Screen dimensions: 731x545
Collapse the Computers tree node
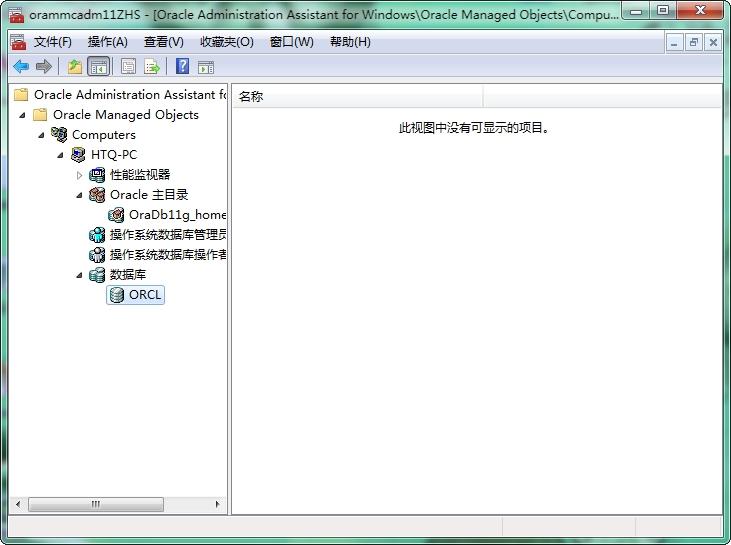click(x=41, y=135)
